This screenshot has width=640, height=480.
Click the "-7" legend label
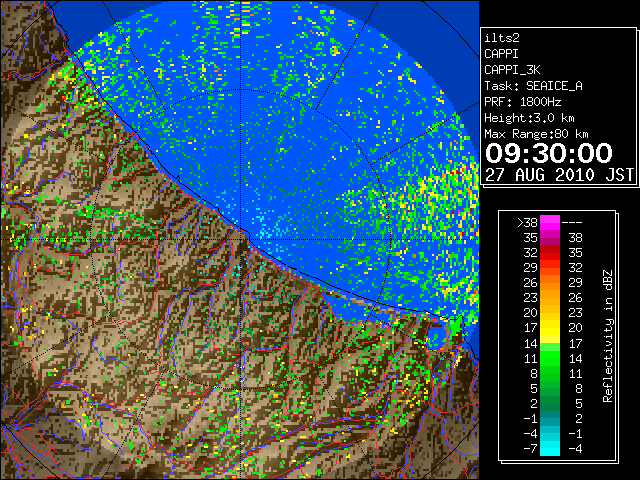(530, 449)
